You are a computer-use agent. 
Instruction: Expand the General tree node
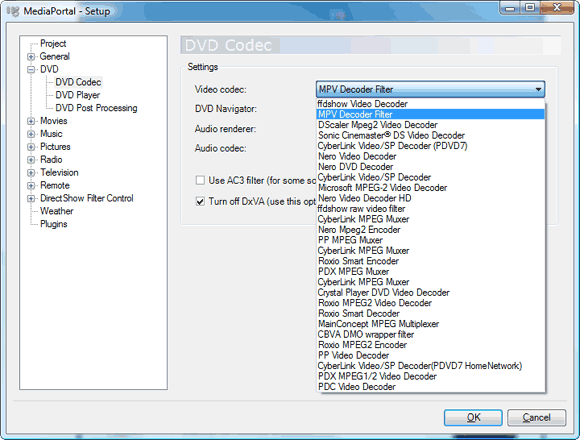coord(31,57)
